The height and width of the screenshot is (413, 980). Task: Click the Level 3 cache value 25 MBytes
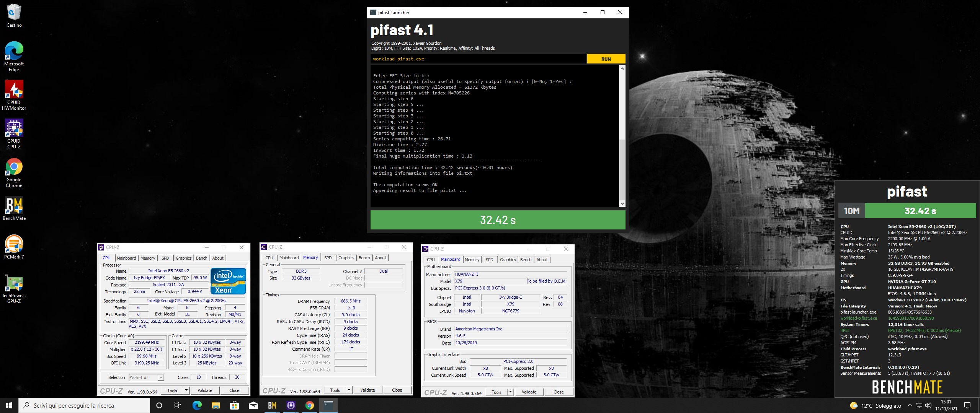[207, 363]
